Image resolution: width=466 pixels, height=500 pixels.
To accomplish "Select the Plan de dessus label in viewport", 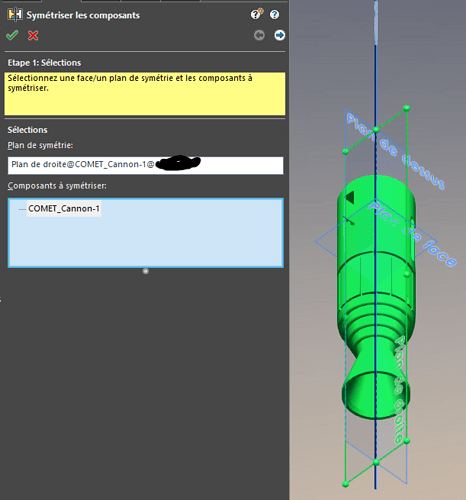I will 395,152.
